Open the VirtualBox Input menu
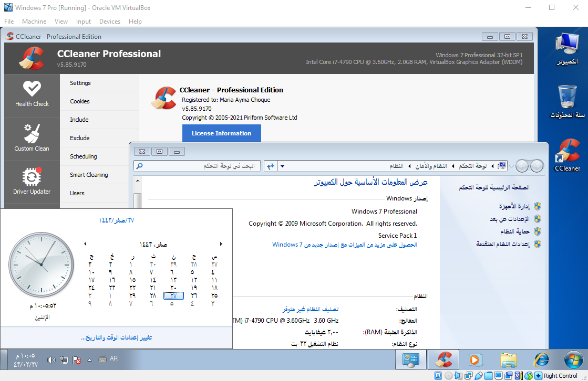The image size is (588, 381). click(83, 22)
